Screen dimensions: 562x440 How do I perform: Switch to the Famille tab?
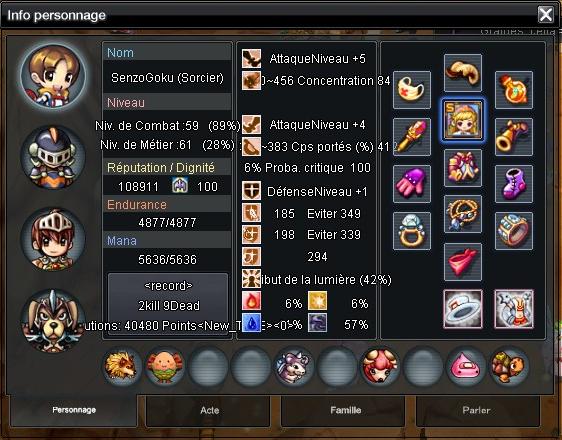pos(345,410)
